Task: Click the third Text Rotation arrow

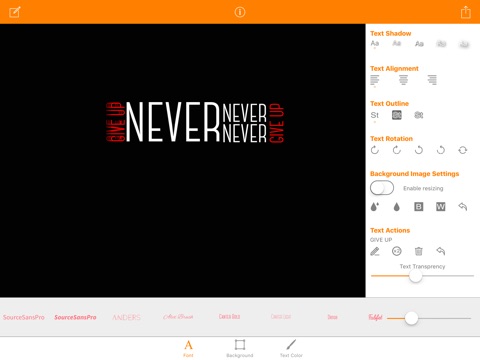Action: pos(419,150)
